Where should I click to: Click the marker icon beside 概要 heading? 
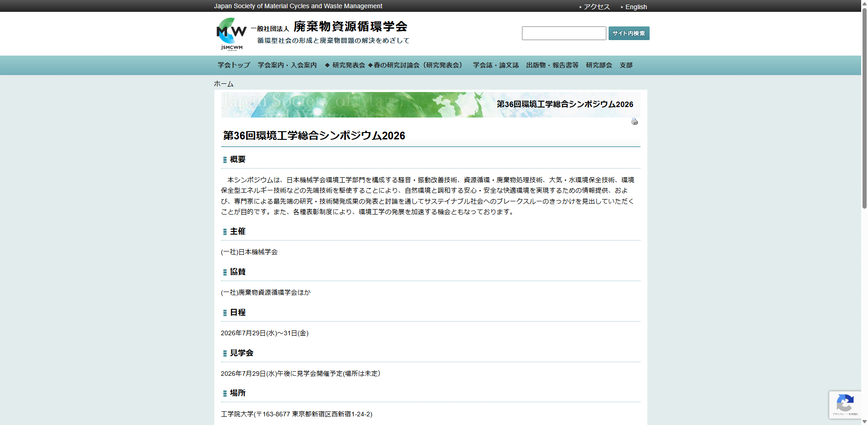(x=224, y=159)
